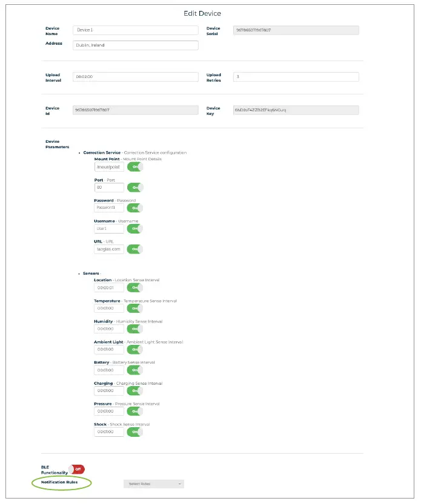Switch off the Username toggle

click(x=134, y=229)
